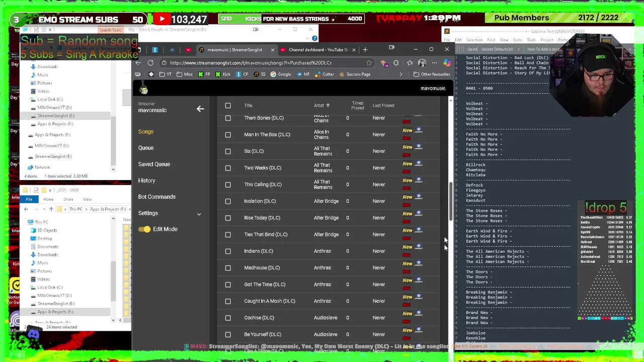Click the icon beside New in Indians (DLC) row

[x=418, y=246]
